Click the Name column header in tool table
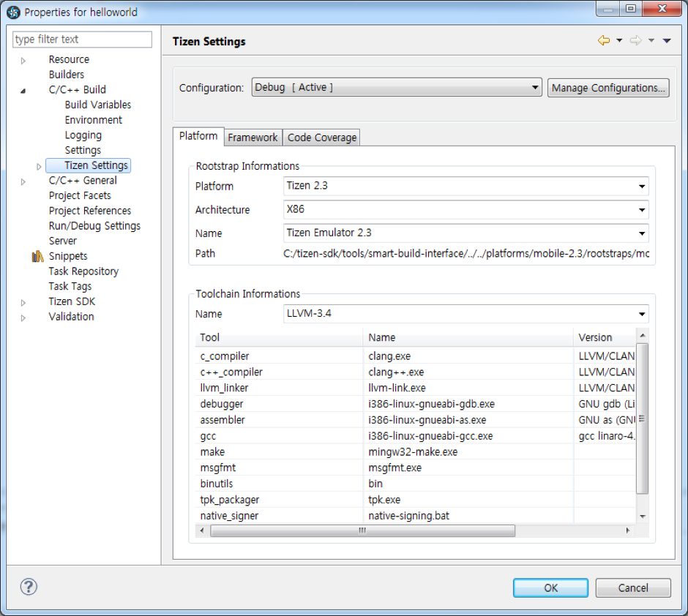This screenshot has height=616, width=688. click(x=468, y=337)
